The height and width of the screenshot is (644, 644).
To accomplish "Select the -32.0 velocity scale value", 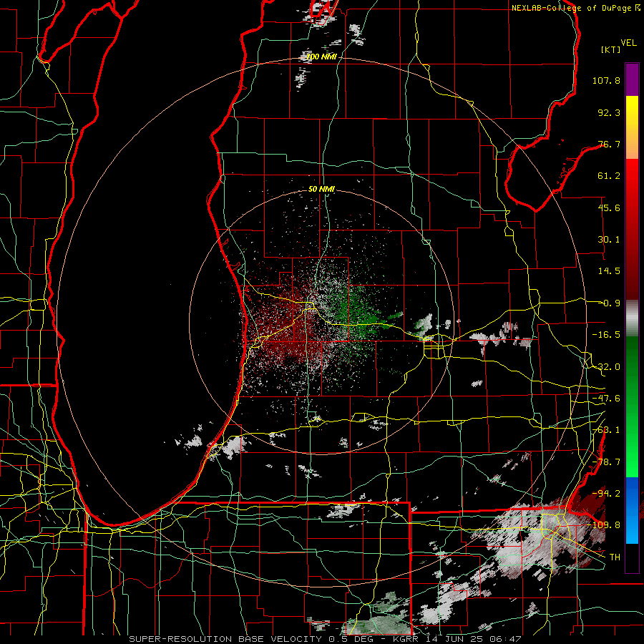I will click(606, 367).
